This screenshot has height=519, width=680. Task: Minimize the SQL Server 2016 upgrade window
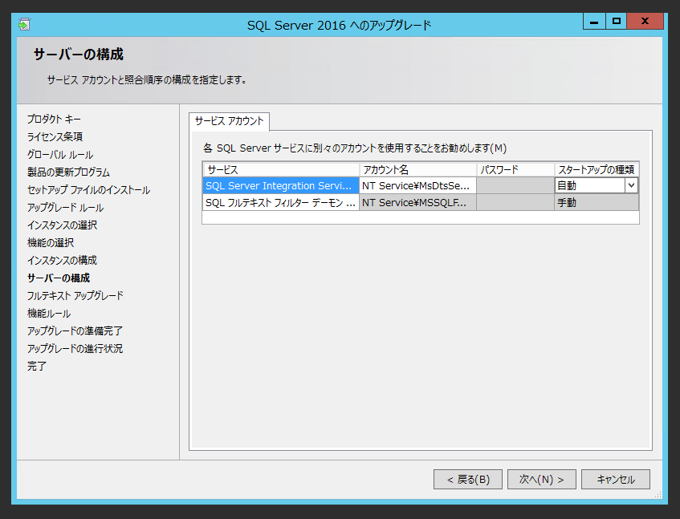(x=594, y=21)
